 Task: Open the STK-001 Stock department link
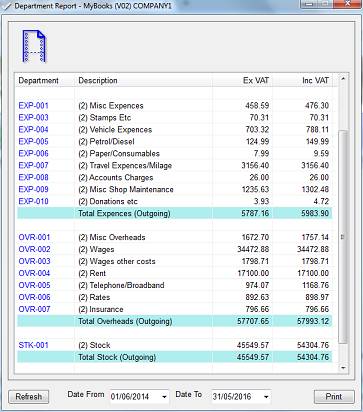pyautogui.click(x=33, y=345)
